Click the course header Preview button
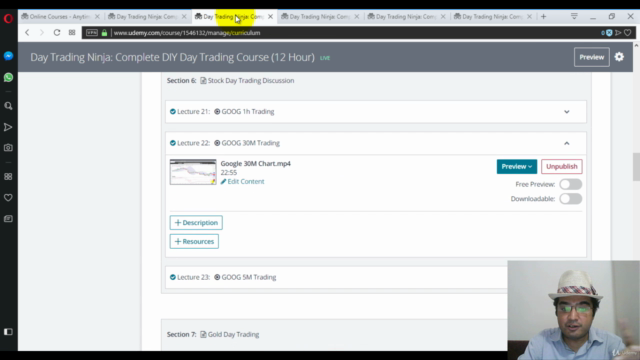 pyautogui.click(x=591, y=57)
